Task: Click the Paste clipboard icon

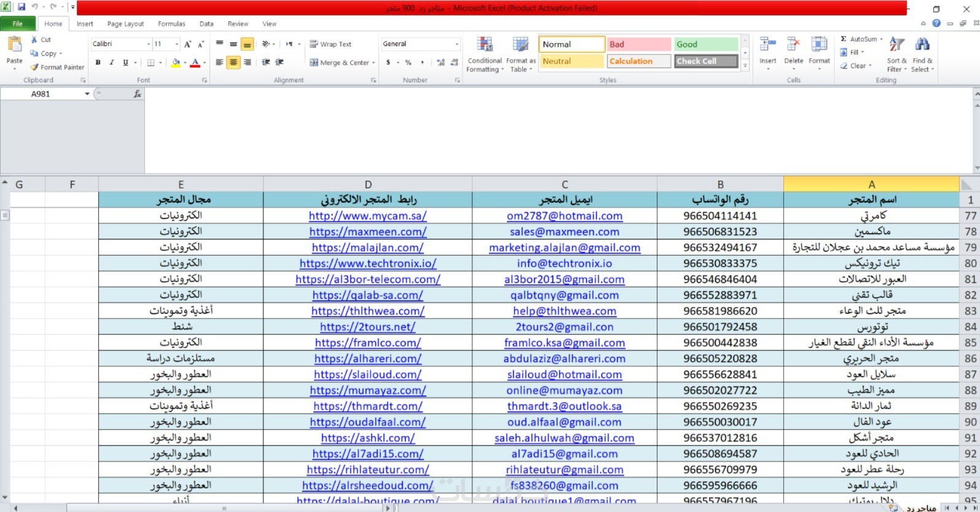Action: [14, 44]
